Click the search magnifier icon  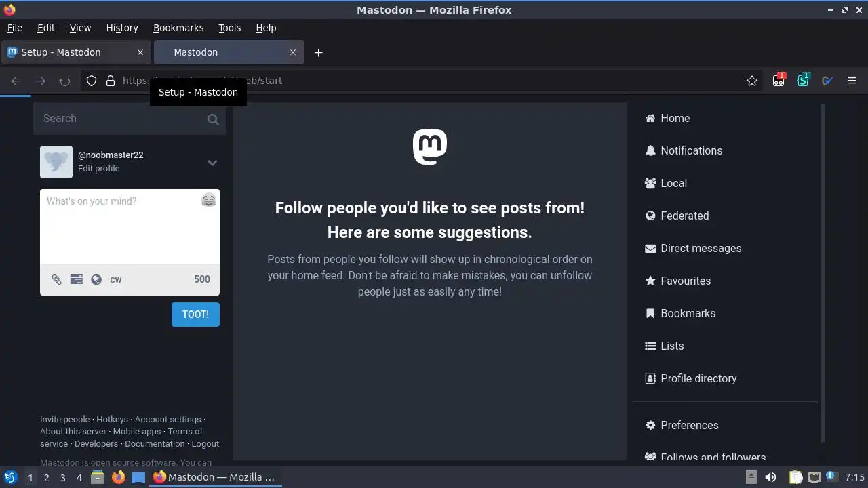click(213, 119)
